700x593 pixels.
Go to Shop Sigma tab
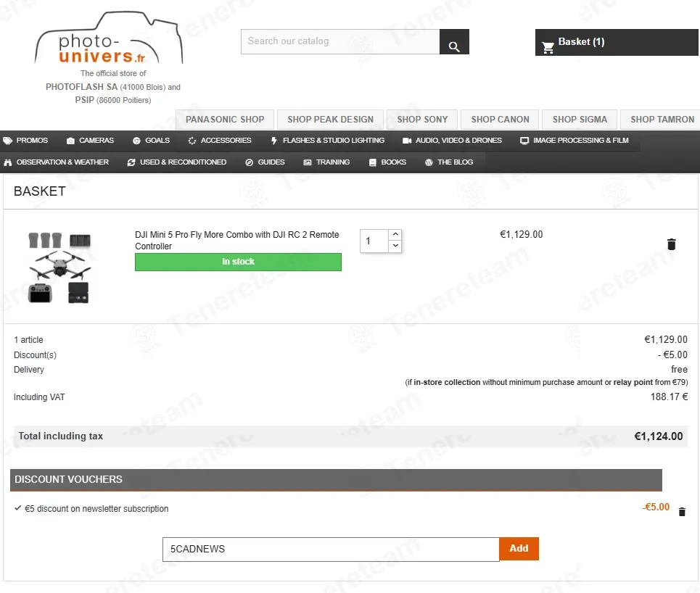pyautogui.click(x=580, y=120)
